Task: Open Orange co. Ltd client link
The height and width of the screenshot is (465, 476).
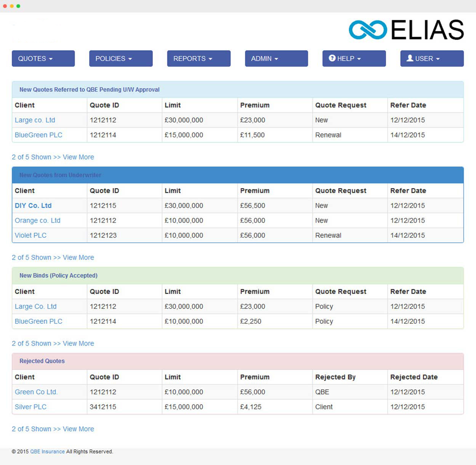Action: point(37,221)
